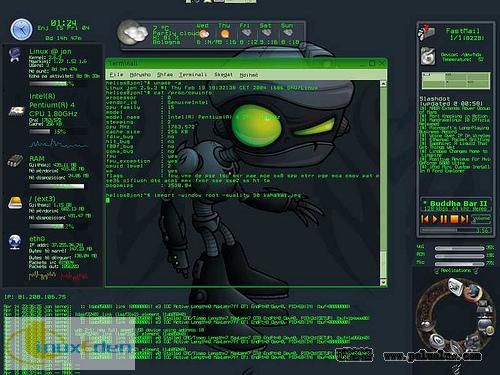This screenshot has height=375, width=500.
Task: Click the green calendar grid widget
Action: (x=456, y=80)
